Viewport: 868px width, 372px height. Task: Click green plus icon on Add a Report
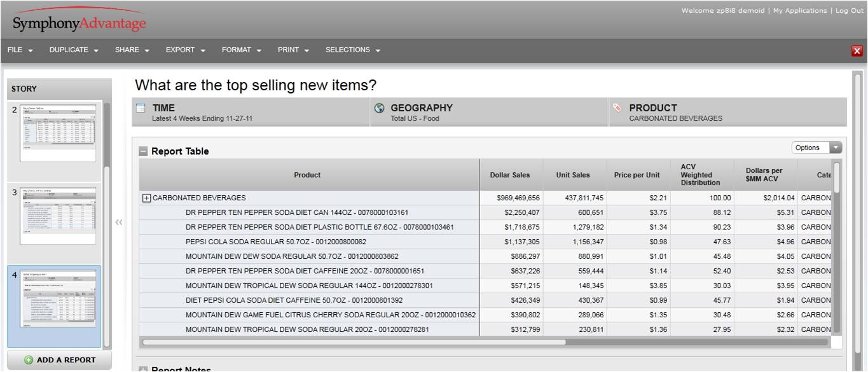pos(29,361)
